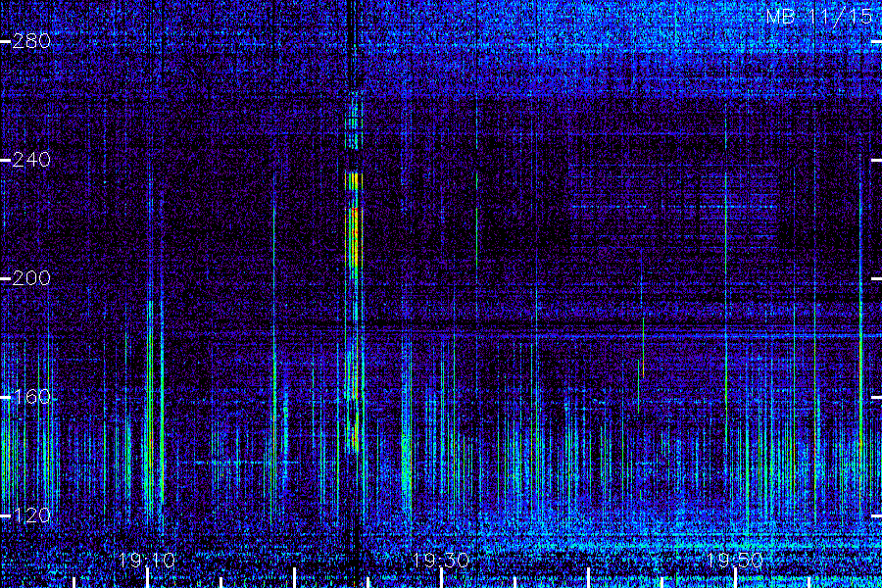Click the tick mark below 19:50
The height and width of the screenshot is (588, 882).
click(x=735, y=578)
